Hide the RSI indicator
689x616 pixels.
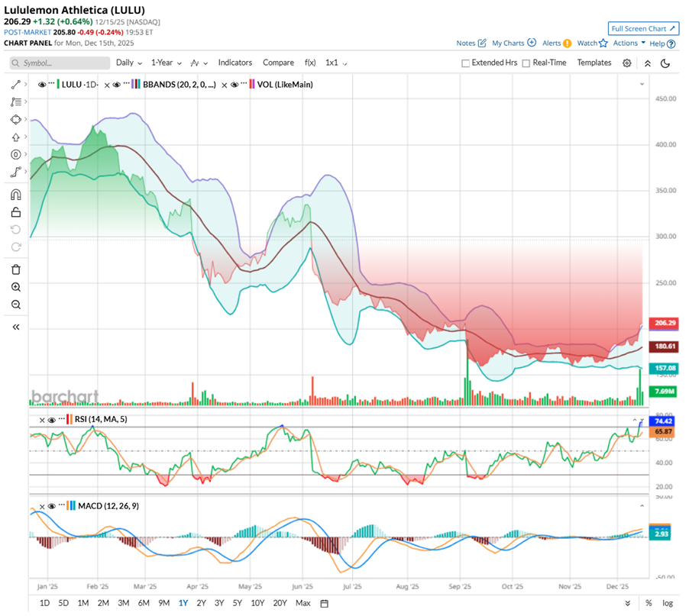tap(52, 420)
